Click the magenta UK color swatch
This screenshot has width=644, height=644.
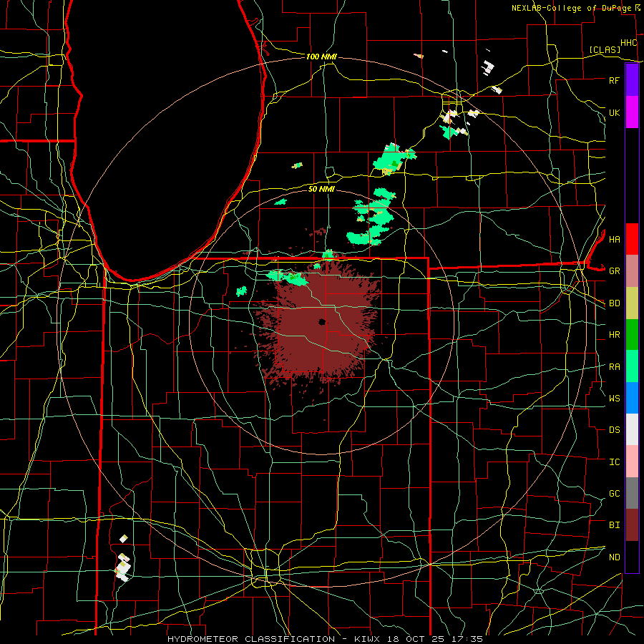632,112
